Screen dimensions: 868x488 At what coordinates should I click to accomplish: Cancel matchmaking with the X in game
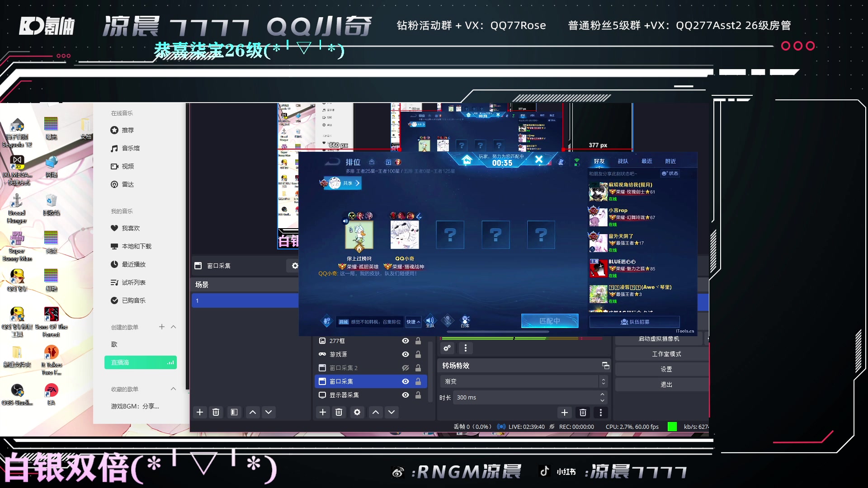coord(539,160)
